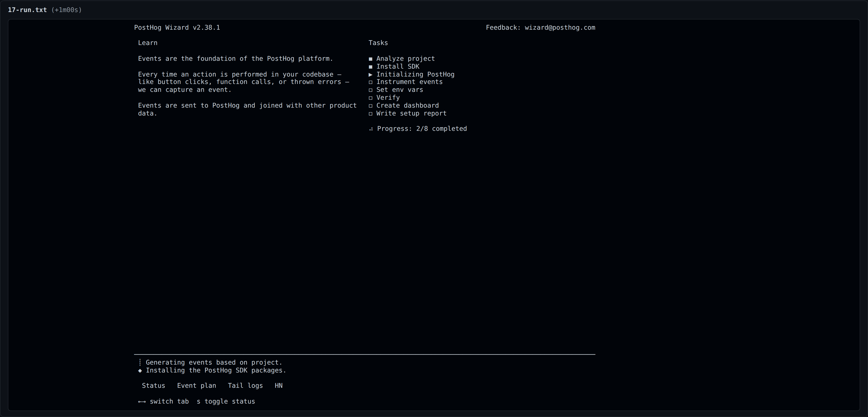Click the arrow marker beside Initializing PostHog

coord(371,74)
